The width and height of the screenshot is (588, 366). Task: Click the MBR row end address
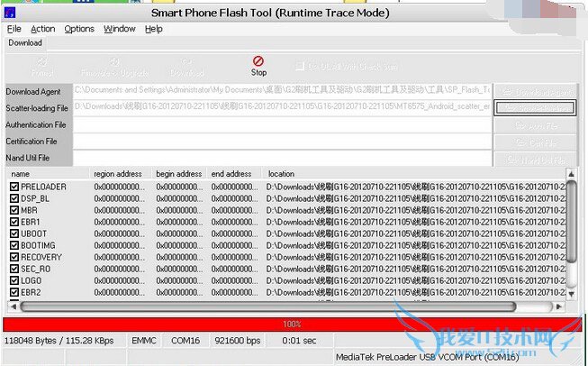(x=234, y=210)
